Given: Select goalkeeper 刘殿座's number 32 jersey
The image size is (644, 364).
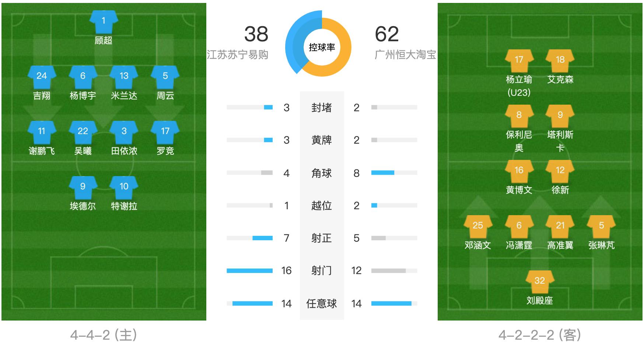Looking at the screenshot, I should tap(539, 281).
